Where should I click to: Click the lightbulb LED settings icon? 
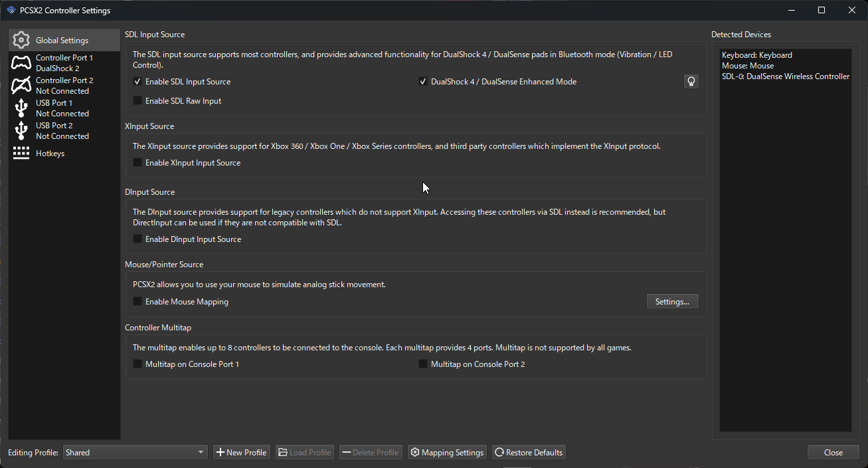click(691, 82)
